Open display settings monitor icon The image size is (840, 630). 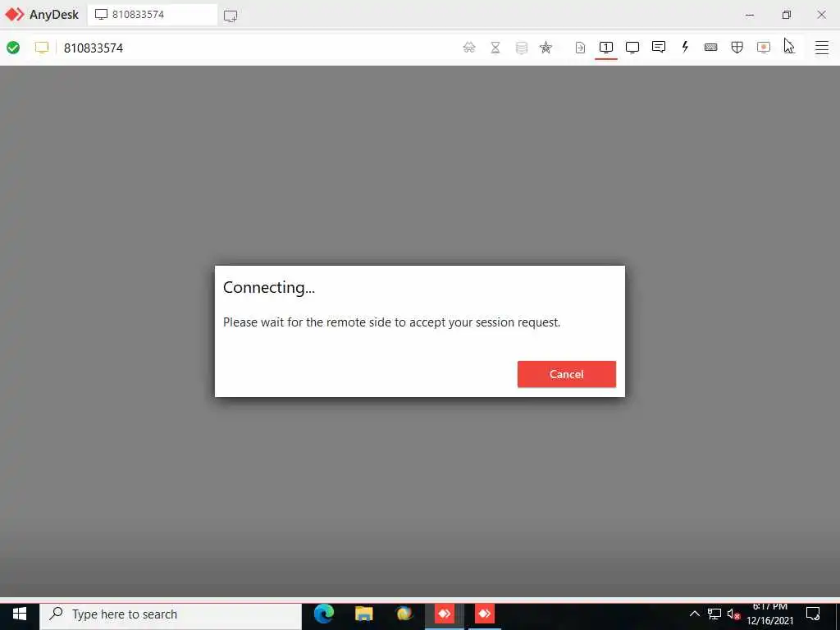(x=632, y=48)
